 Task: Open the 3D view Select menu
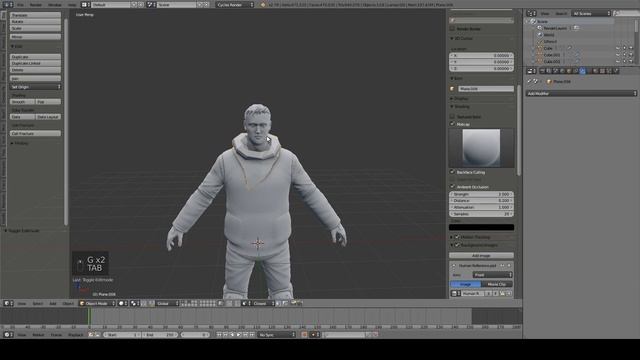pyautogui.click(x=38, y=303)
